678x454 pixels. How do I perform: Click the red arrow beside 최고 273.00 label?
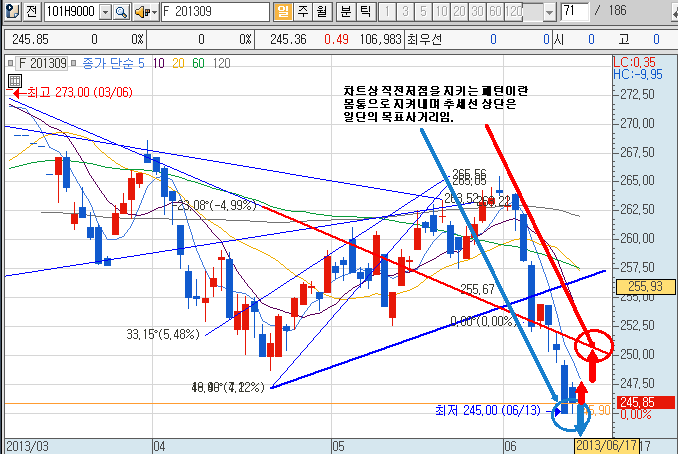pyautogui.click(x=14, y=93)
